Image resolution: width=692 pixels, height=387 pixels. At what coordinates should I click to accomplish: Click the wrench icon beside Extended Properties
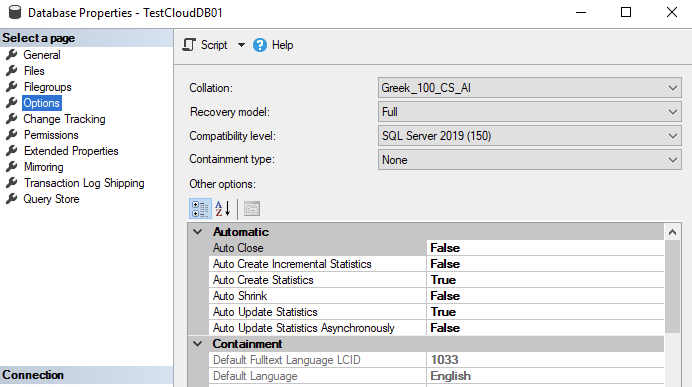11,150
